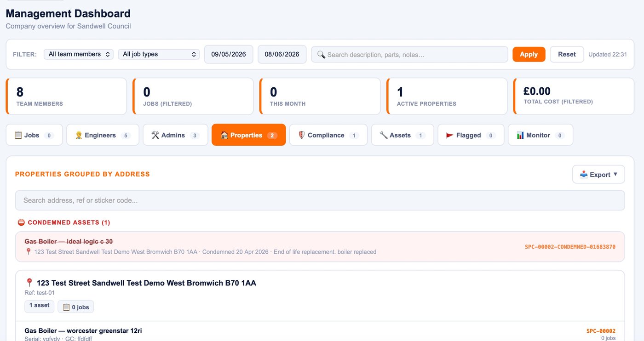This screenshot has width=644, height=341.
Task: Open the Export dropdown menu
Action: click(598, 175)
